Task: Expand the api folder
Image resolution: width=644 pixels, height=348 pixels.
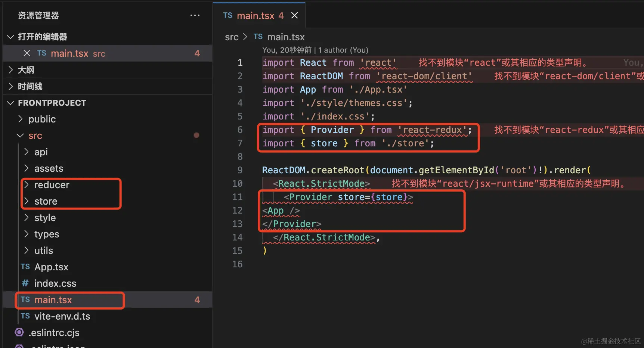Action: 27,152
